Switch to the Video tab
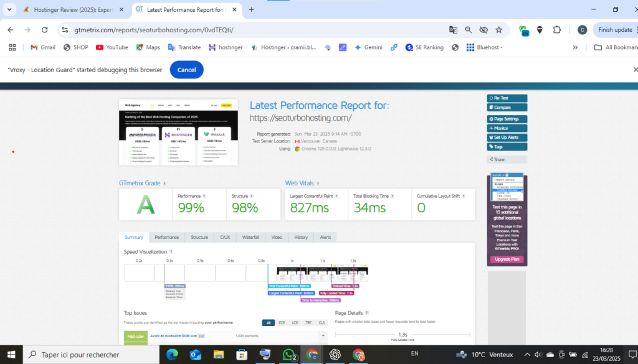This screenshot has width=638, height=364. pos(277,237)
